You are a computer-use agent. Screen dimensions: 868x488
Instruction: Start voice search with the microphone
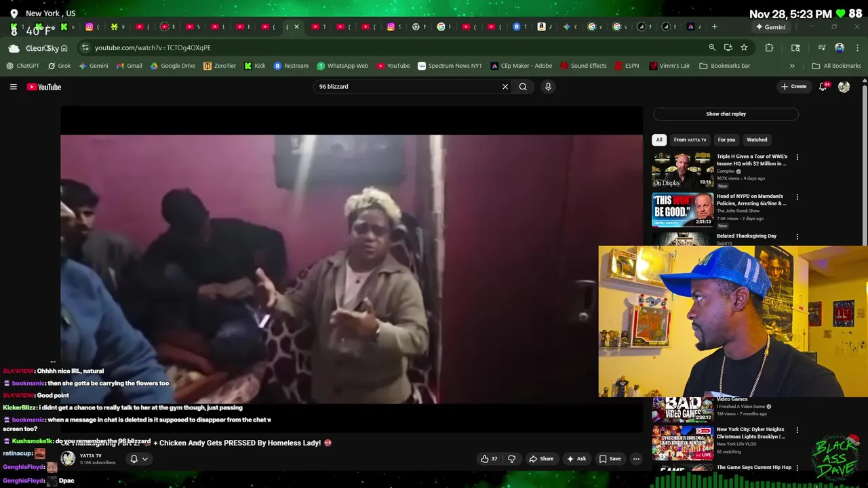tap(548, 87)
